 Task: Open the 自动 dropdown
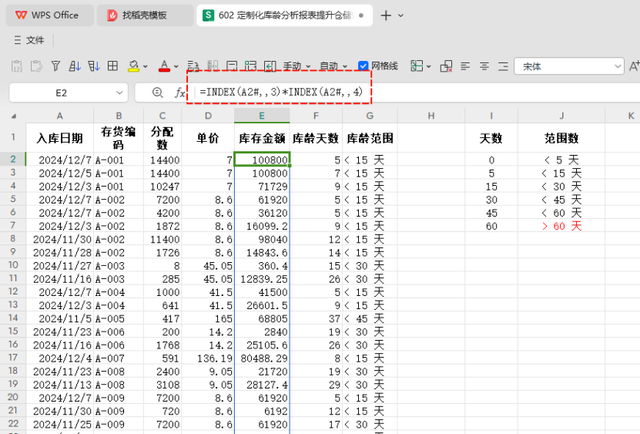pyautogui.click(x=333, y=66)
